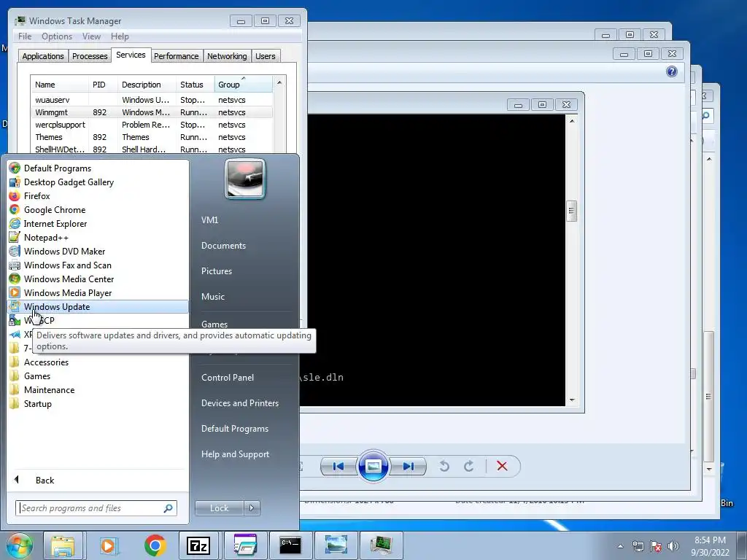747x560 pixels.
Task: Open the Pictures link in the Start menu
Action: click(216, 271)
